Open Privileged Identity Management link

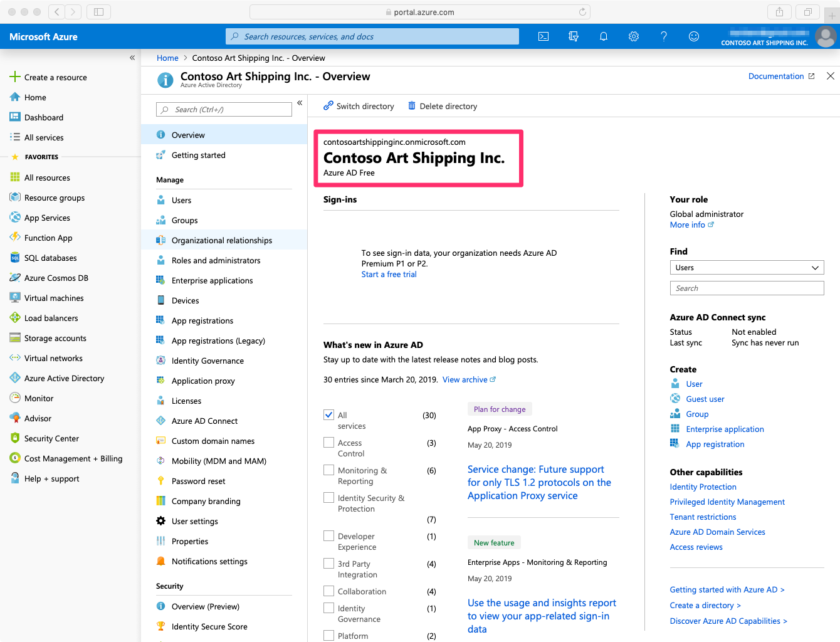coord(727,502)
